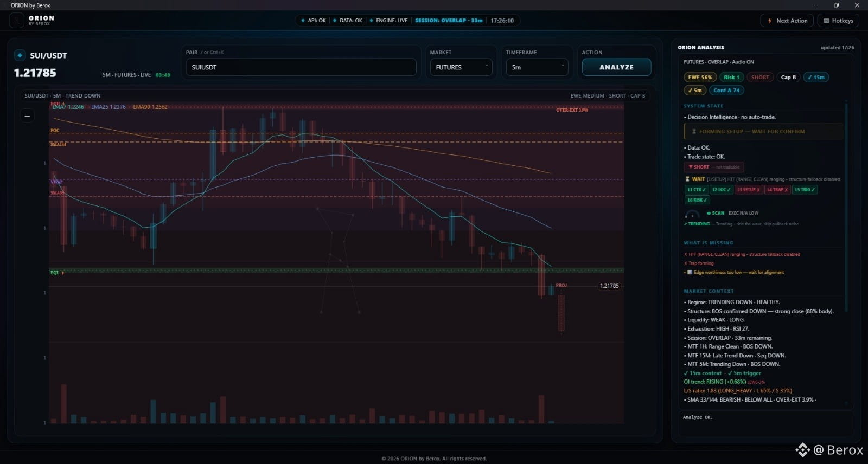This screenshot has width=868, height=464.
Task: Click the hourglass in FORMING SETUP banner
Action: click(x=694, y=132)
